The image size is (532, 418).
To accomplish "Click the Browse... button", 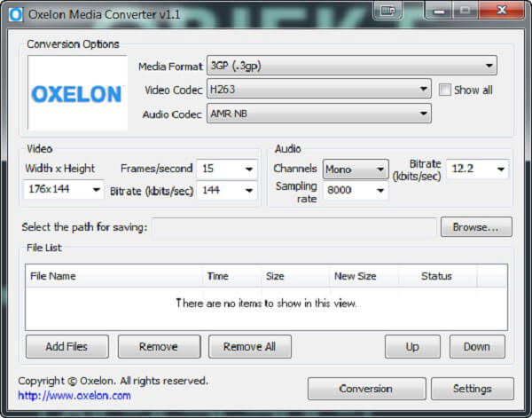I will (x=476, y=227).
